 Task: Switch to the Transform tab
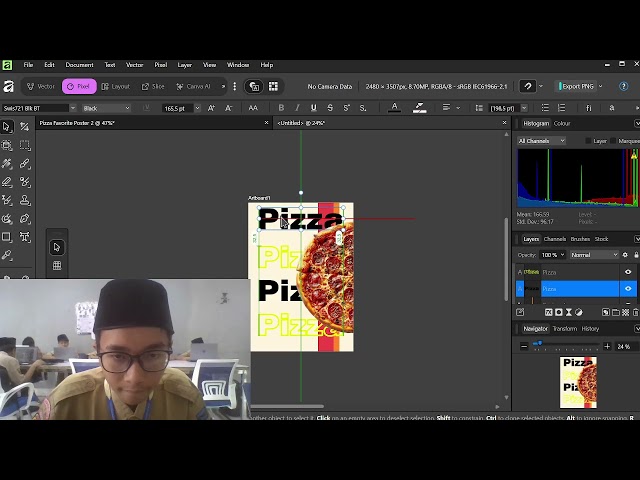click(564, 329)
